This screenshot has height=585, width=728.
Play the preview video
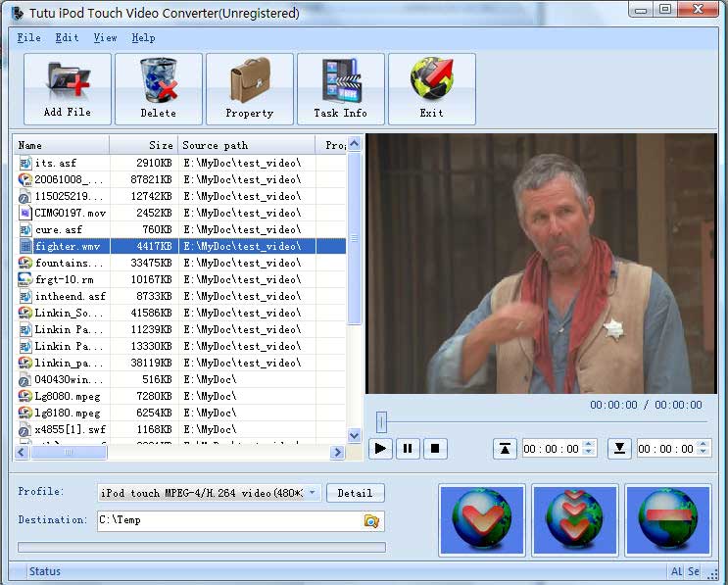[380, 449]
